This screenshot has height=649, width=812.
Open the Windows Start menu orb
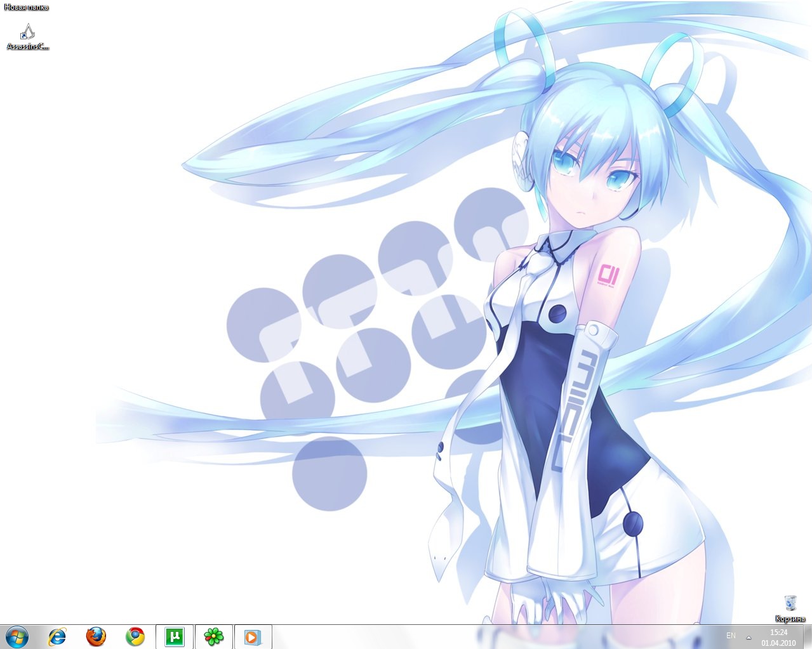[x=17, y=636]
